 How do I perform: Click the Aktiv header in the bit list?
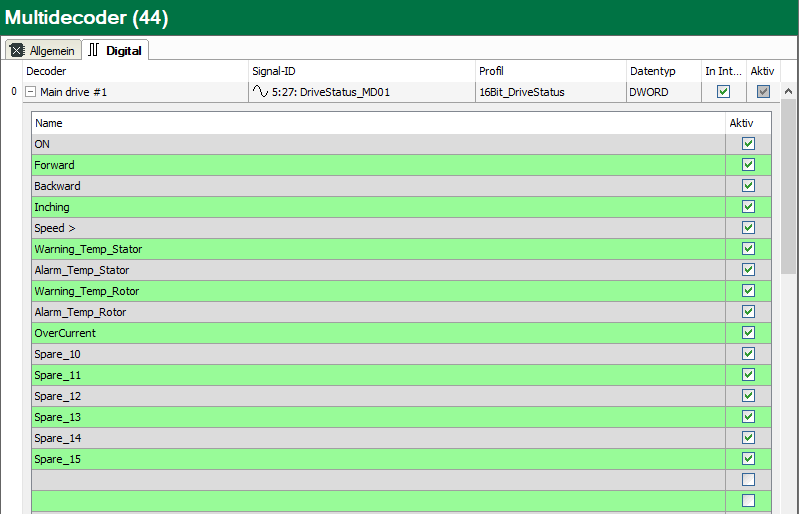tap(748, 123)
